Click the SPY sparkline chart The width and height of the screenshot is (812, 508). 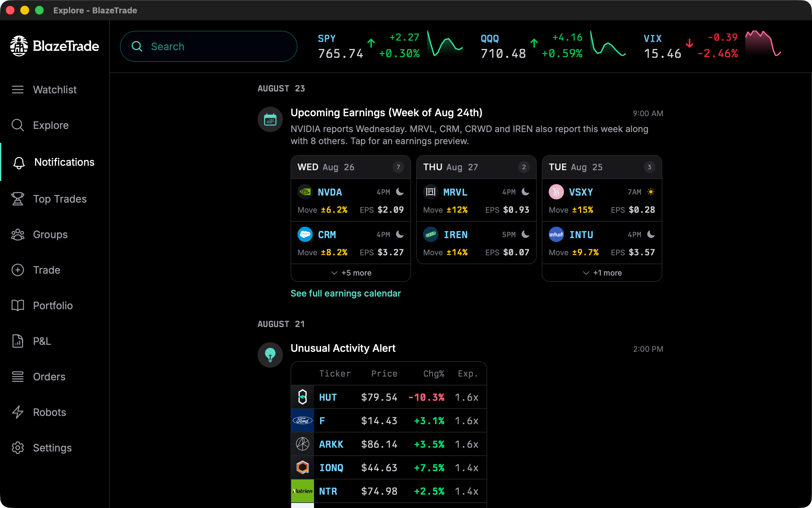pos(445,44)
